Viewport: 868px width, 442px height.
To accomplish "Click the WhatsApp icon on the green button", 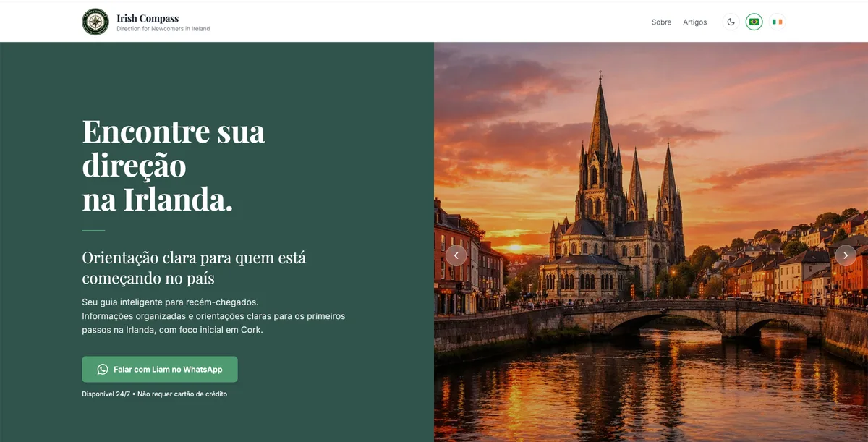I will pyautogui.click(x=102, y=369).
